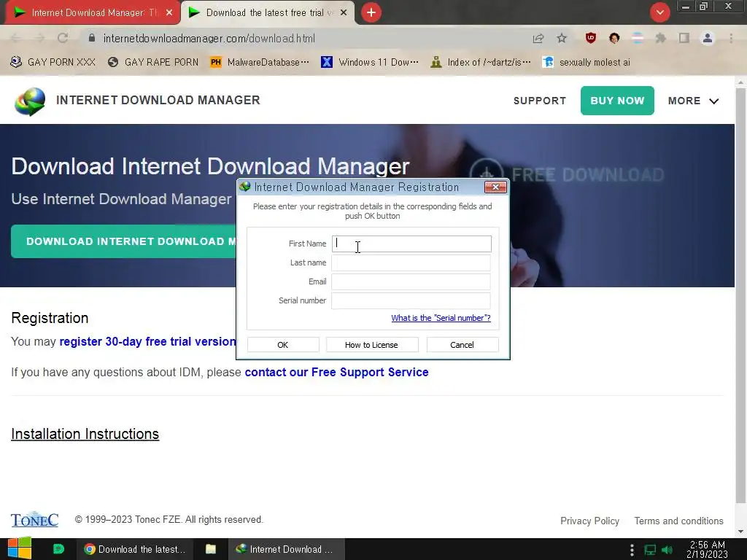Click the IDM globe logo on page header
This screenshot has width=747, height=560.
point(29,101)
